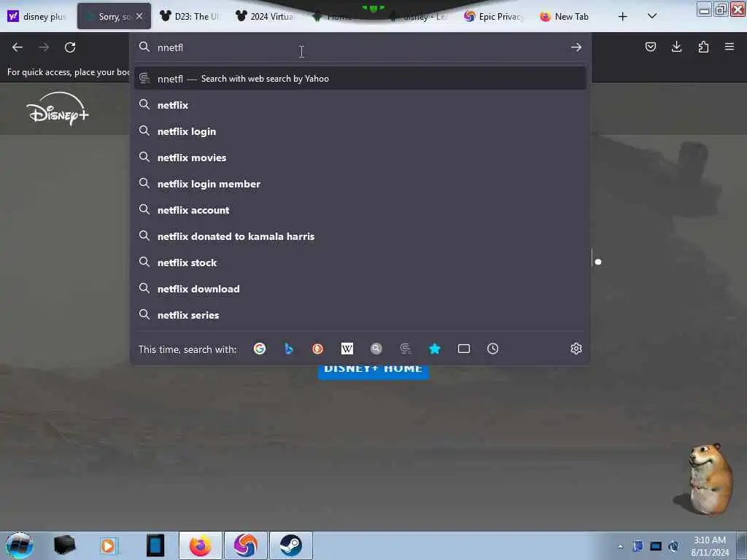Image resolution: width=747 pixels, height=560 pixels.
Task: Open the media player taskbar icon
Action: (x=109, y=545)
